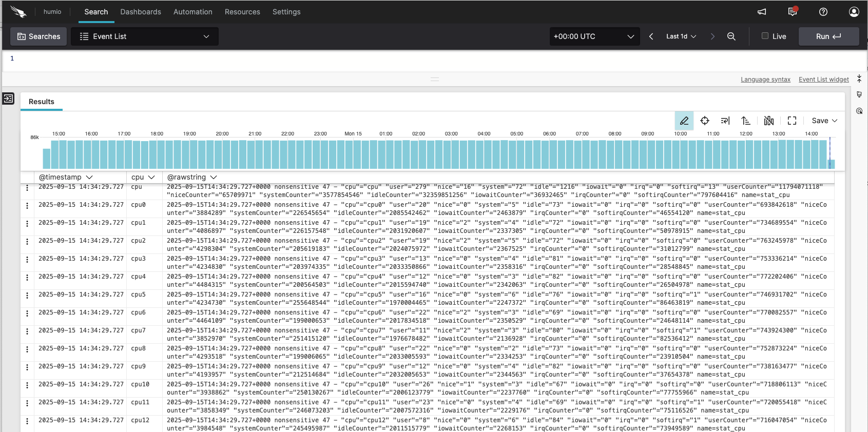Viewport: 868px width, 432px height.
Task: Toggle the word wrap icon
Action: click(725, 121)
